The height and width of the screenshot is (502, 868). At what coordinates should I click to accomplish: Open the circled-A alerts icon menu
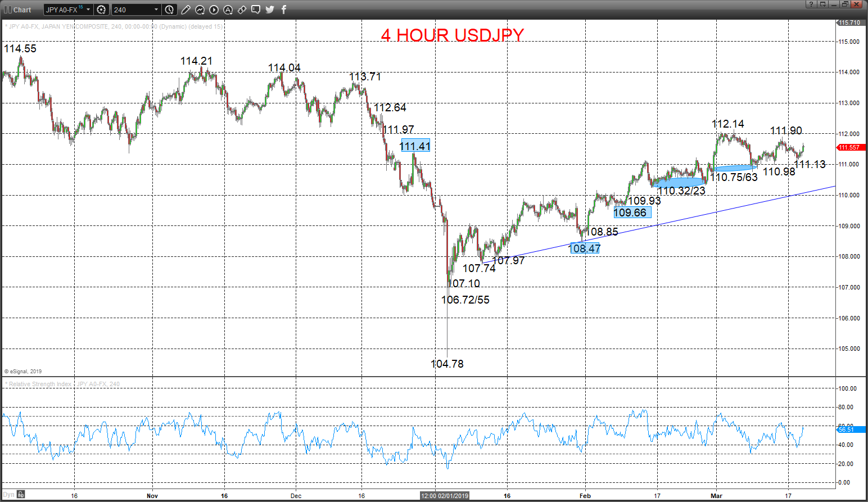click(x=228, y=10)
